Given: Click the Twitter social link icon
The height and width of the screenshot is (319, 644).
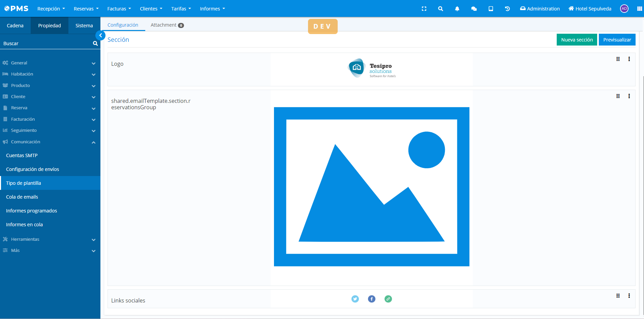Looking at the screenshot, I should pos(355,299).
